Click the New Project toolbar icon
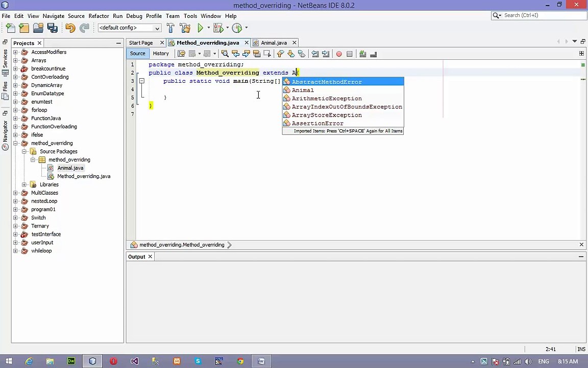 [x=24, y=28]
